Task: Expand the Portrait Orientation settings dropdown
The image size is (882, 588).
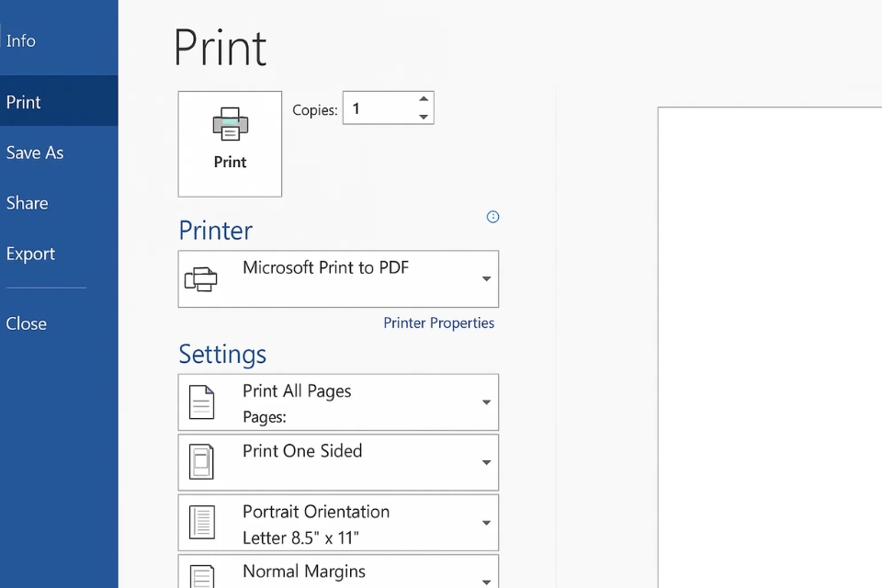Action: click(x=486, y=522)
